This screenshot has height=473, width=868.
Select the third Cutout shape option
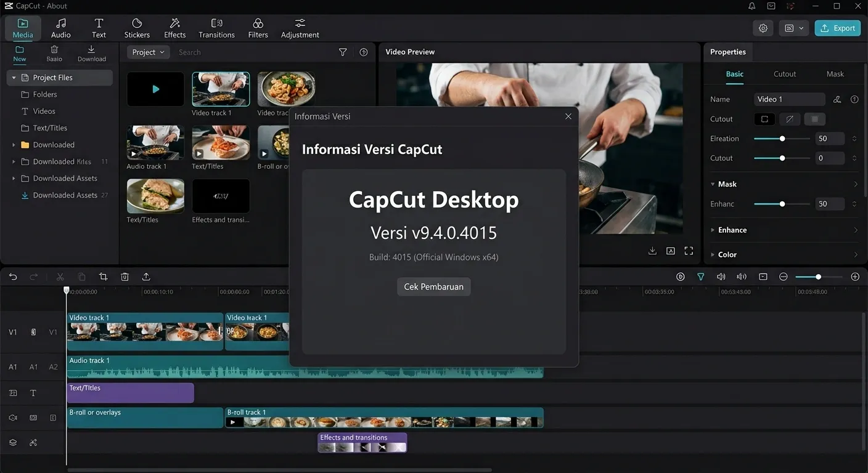click(x=815, y=119)
